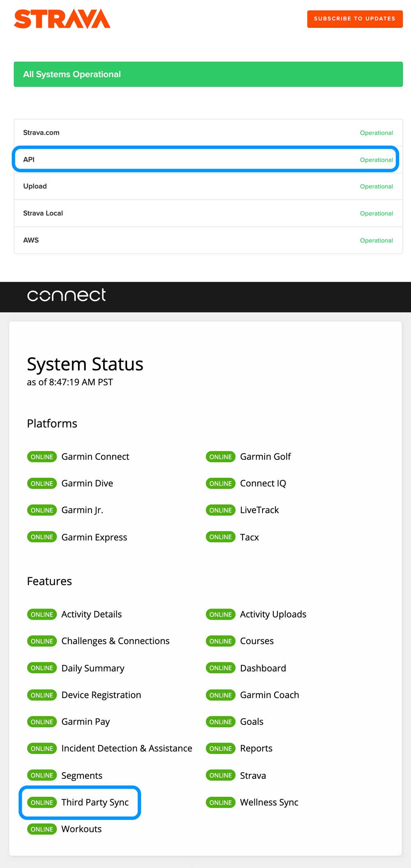Click the Strava logo
The image size is (411, 868).
tap(62, 19)
